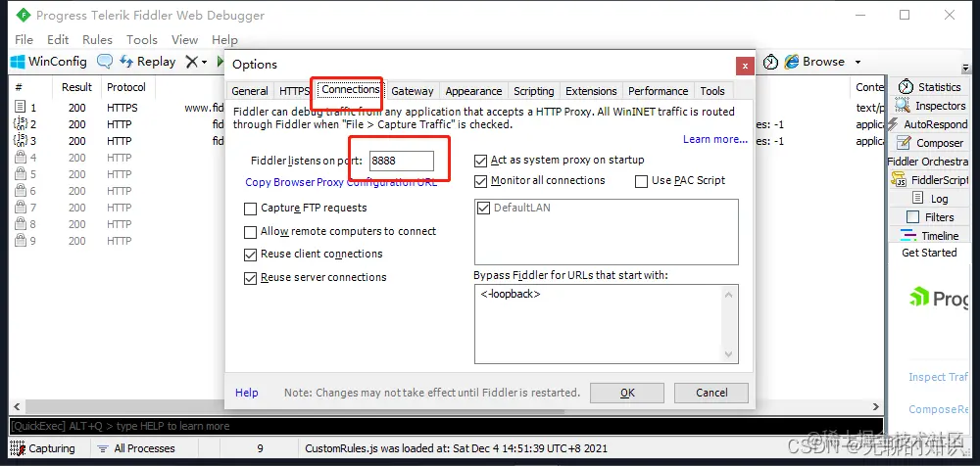This screenshot has height=466, width=980.
Task: Close the Options dialog with red X
Action: 744,65
